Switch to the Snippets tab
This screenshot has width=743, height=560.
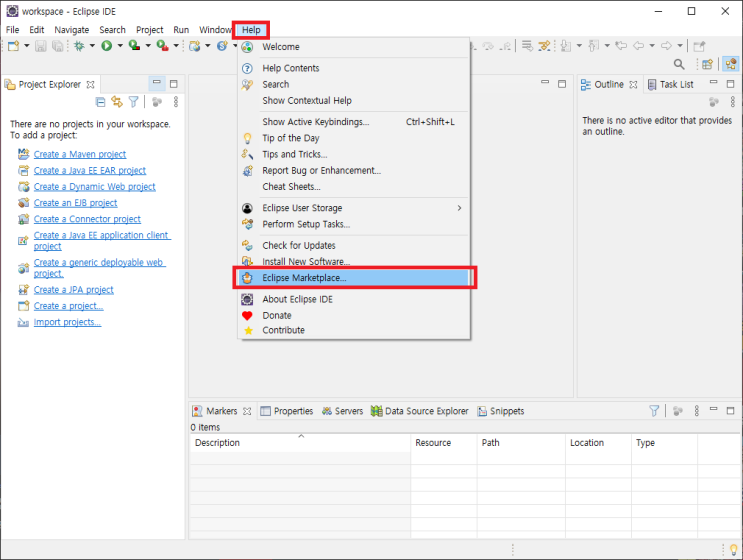click(x=501, y=411)
